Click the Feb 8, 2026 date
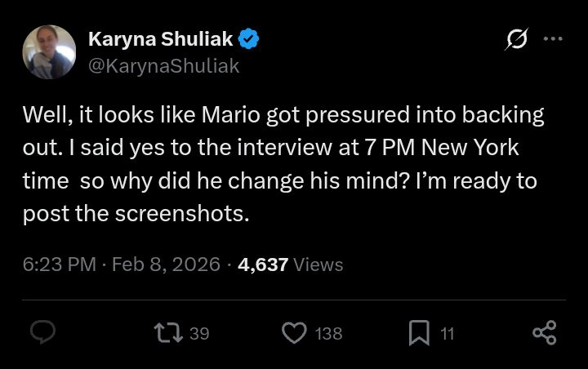 click(x=166, y=265)
